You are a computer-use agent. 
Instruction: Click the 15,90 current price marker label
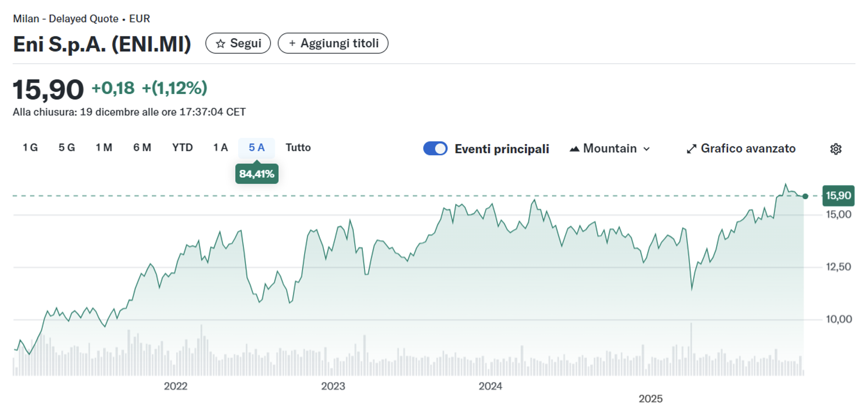[x=838, y=196]
